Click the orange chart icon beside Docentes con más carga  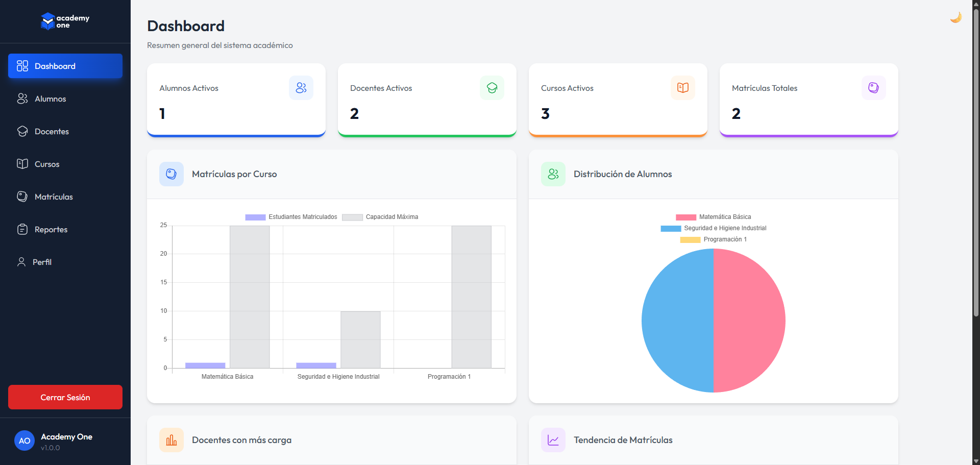pyautogui.click(x=171, y=439)
